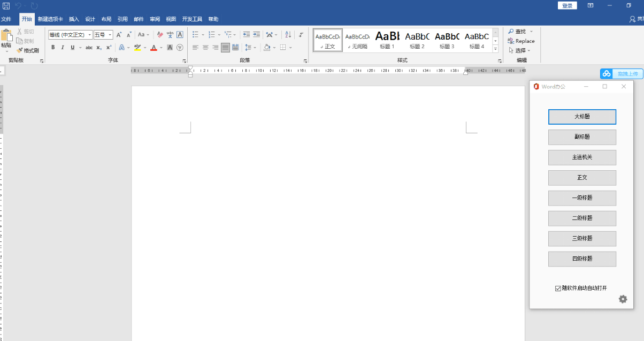
Task: Apply italic formatting
Action: coord(63,48)
